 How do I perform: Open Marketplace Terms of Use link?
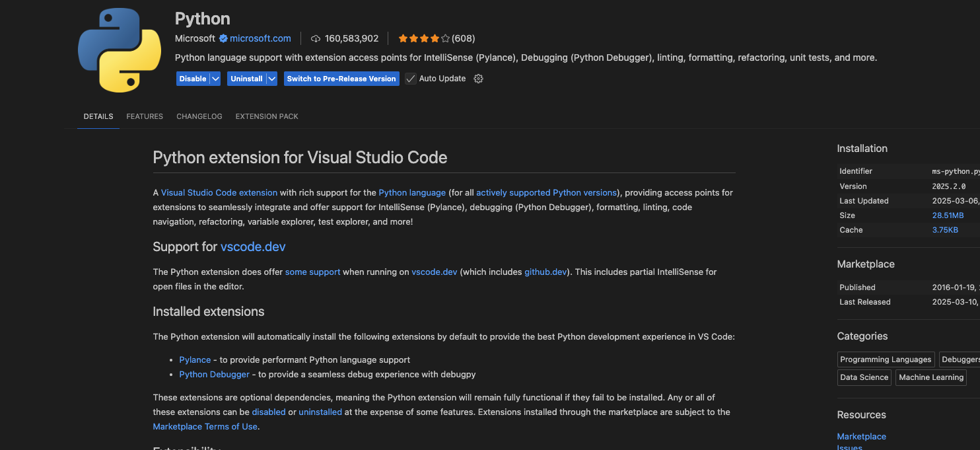pyautogui.click(x=205, y=427)
